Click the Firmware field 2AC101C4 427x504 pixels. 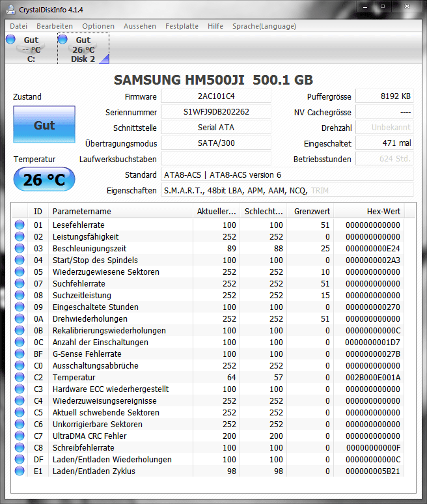click(216, 96)
